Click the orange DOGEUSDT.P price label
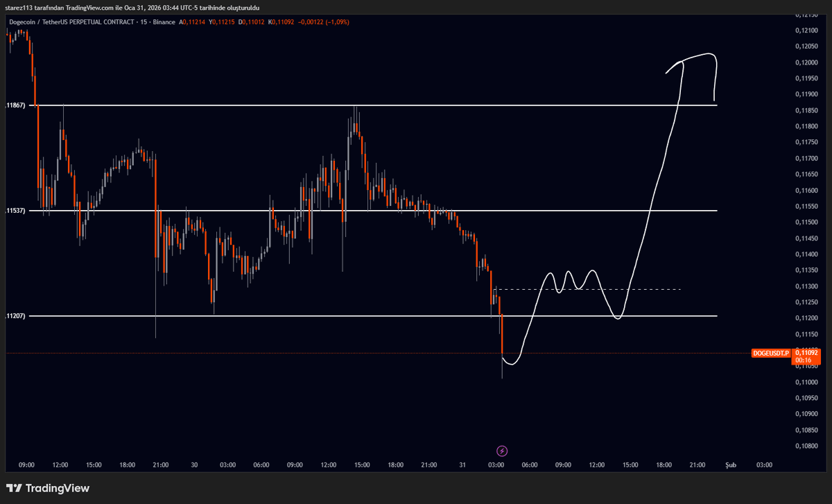This screenshot has width=832, height=504. click(770, 354)
